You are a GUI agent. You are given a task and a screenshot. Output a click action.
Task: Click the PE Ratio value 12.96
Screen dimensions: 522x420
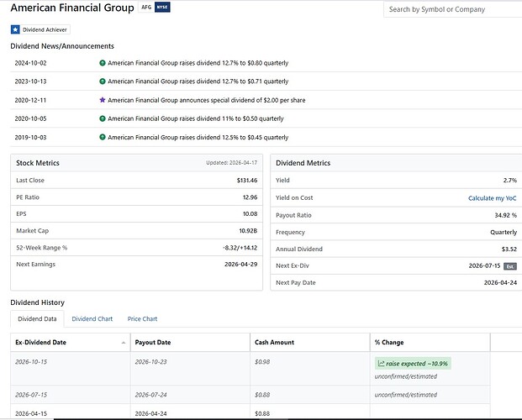(250, 197)
